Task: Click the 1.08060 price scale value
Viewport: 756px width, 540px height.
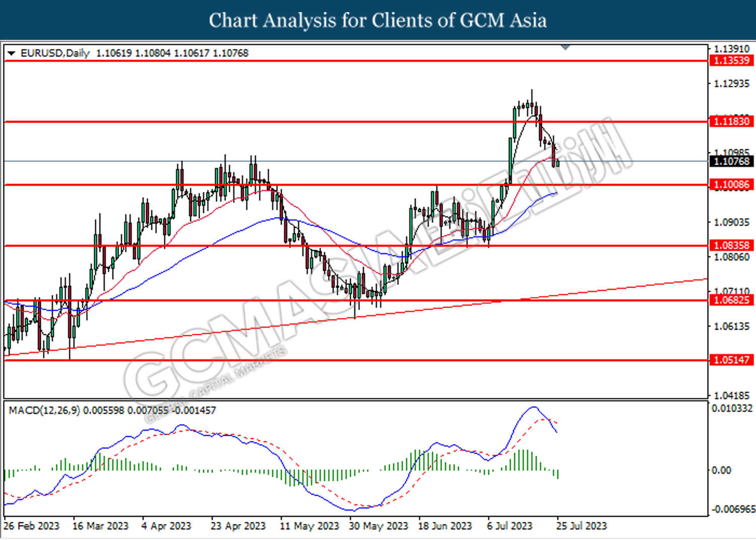Action: 732,257
